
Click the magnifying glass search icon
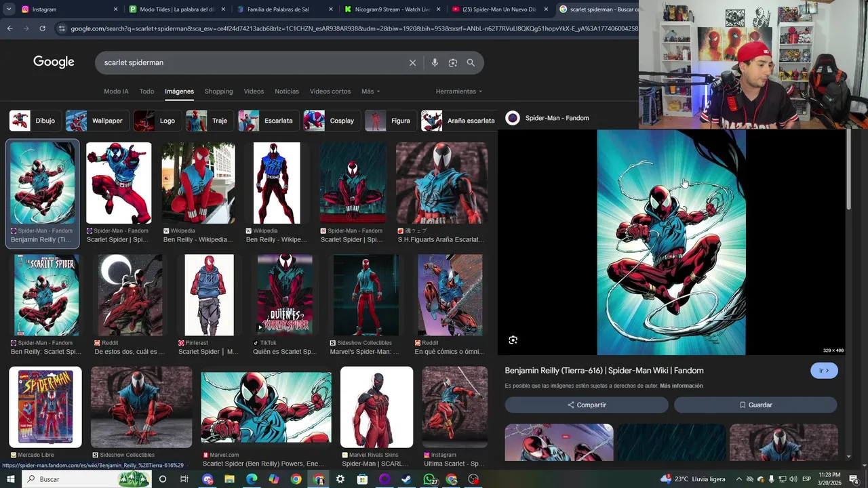(x=471, y=62)
